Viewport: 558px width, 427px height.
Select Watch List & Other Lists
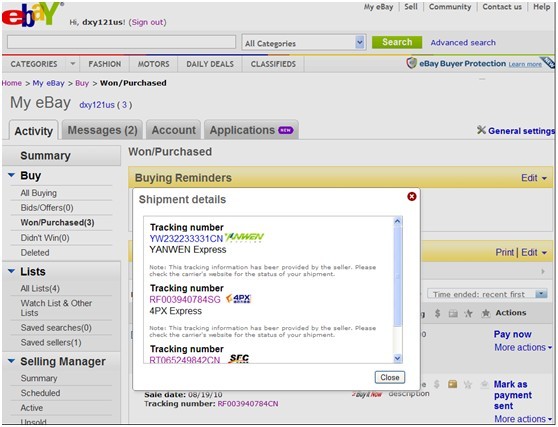click(56, 308)
